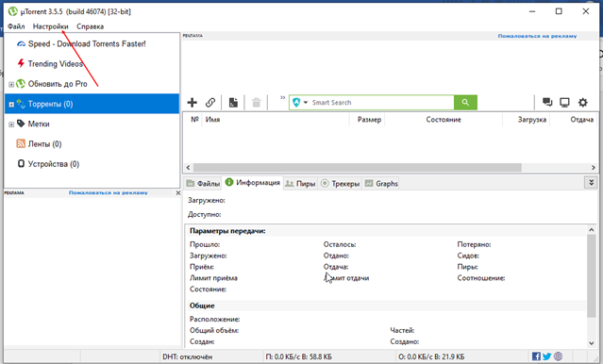Click the info pane scroll down arrow
Screen dimensions: 603x364
[591, 343]
